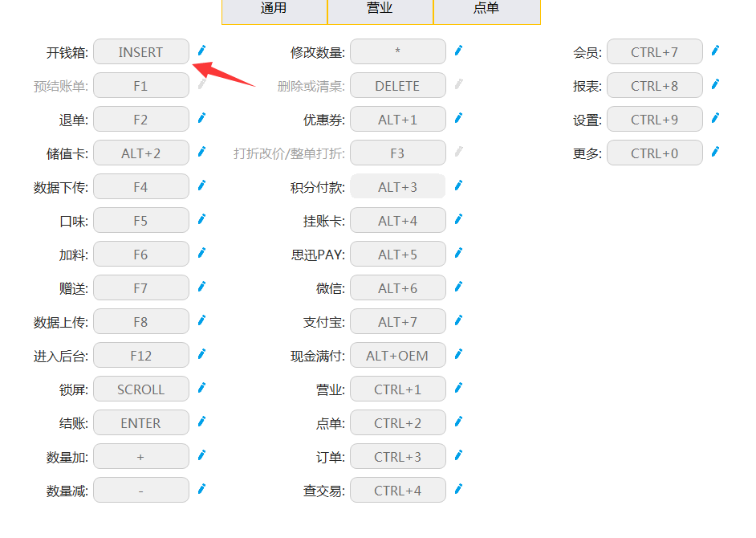Click the edit pencil for 支付宝 shortcut
This screenshot has height=538, width=756.
(x=458, y=320)
